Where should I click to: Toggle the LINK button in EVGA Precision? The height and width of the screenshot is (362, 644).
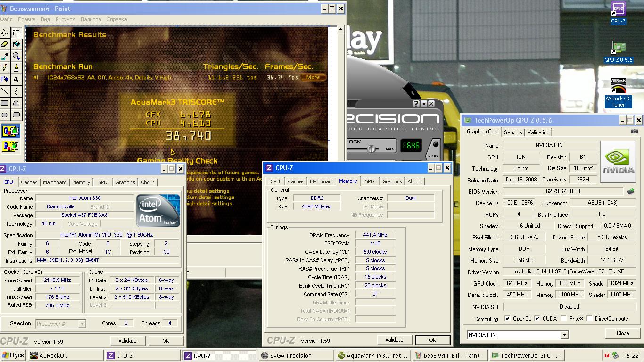[434, 149]
